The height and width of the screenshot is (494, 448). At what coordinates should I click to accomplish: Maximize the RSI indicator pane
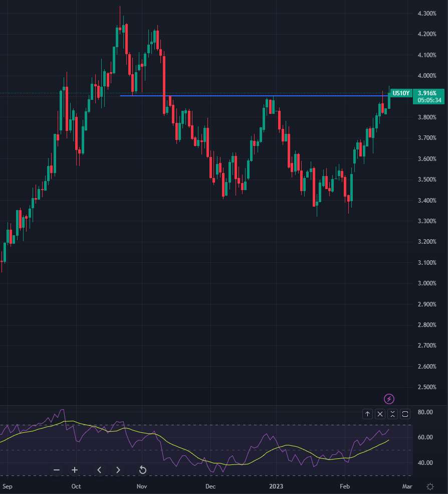pyautogui.click(x=405, y=414)
